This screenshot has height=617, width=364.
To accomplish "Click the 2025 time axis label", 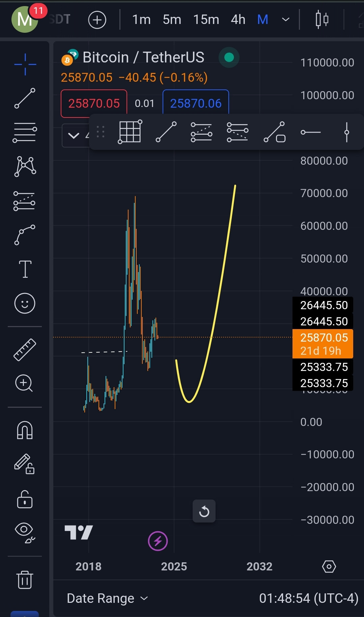I will point(174,566).
